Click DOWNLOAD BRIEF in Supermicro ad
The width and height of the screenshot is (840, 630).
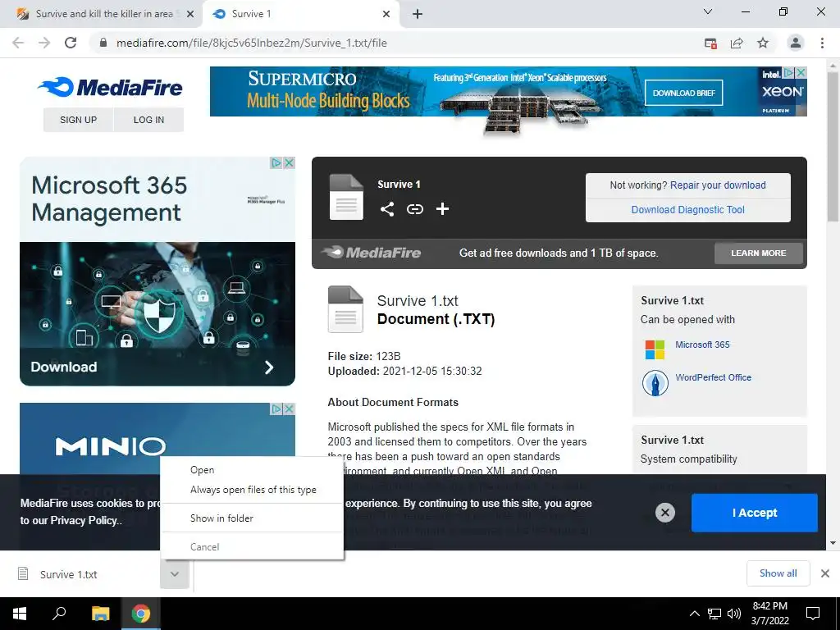(x=683, y=93)
